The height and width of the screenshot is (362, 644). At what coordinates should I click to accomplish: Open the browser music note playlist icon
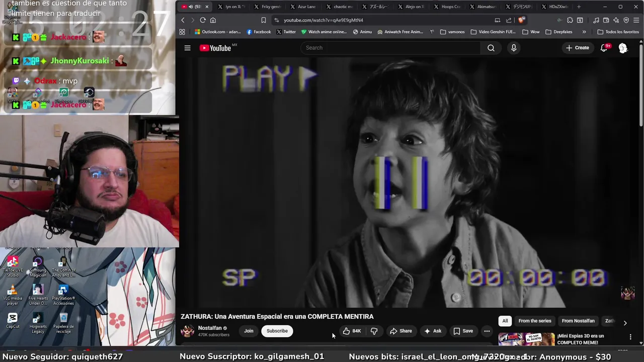596,20
